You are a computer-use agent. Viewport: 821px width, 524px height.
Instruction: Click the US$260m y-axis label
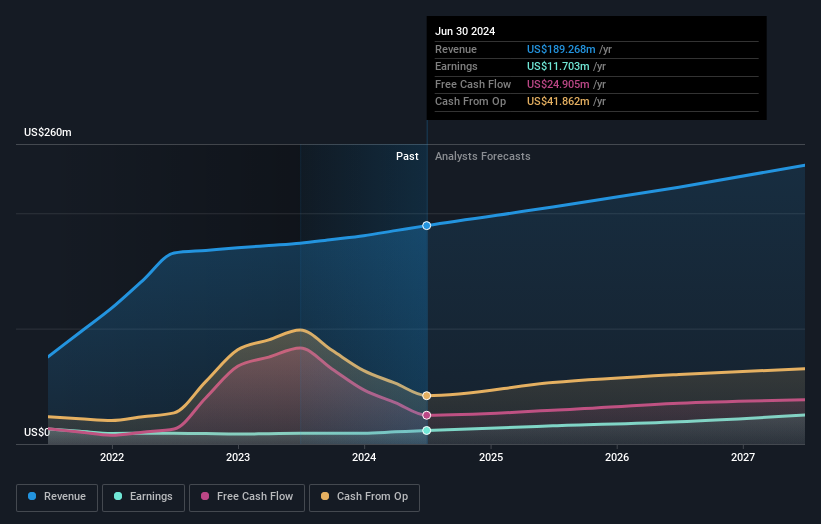48,132
